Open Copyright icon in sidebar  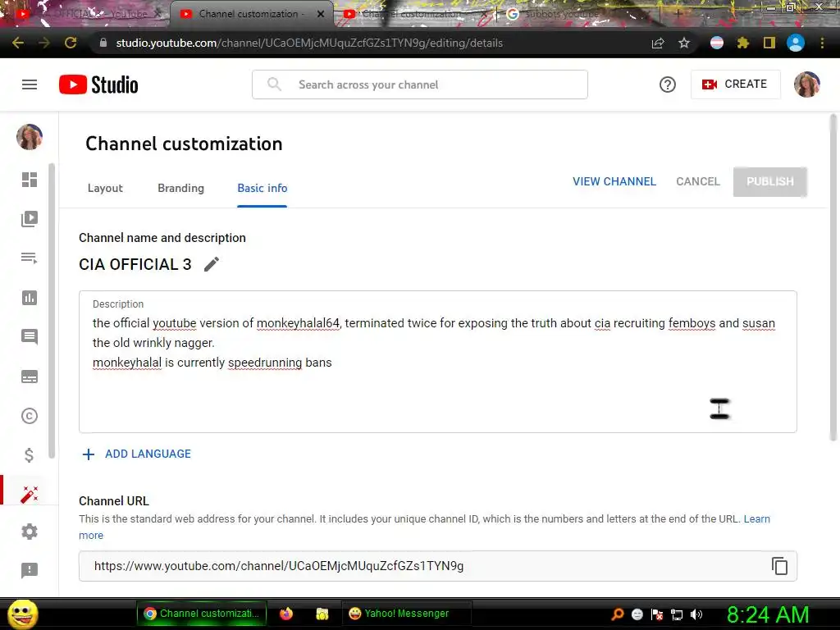point(30,416)
